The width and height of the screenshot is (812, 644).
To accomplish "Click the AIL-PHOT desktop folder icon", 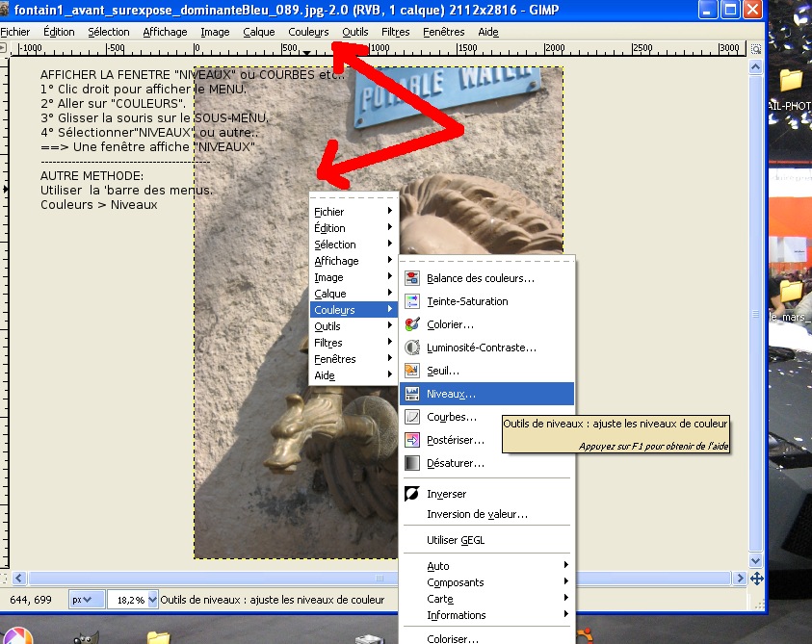I will click(791, 80).
